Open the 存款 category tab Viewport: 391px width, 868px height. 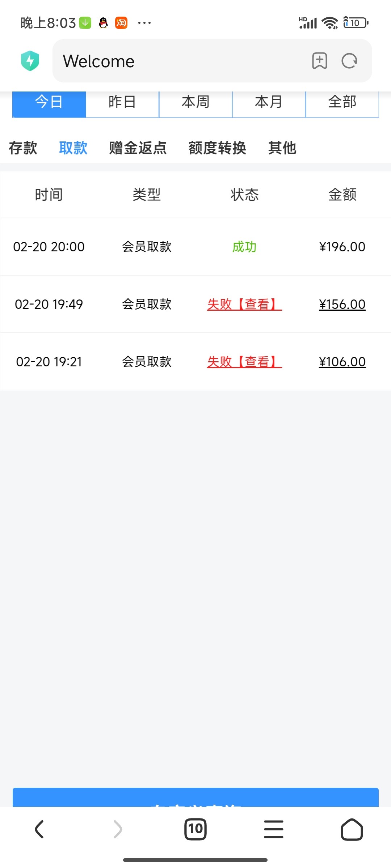point(23,148)
